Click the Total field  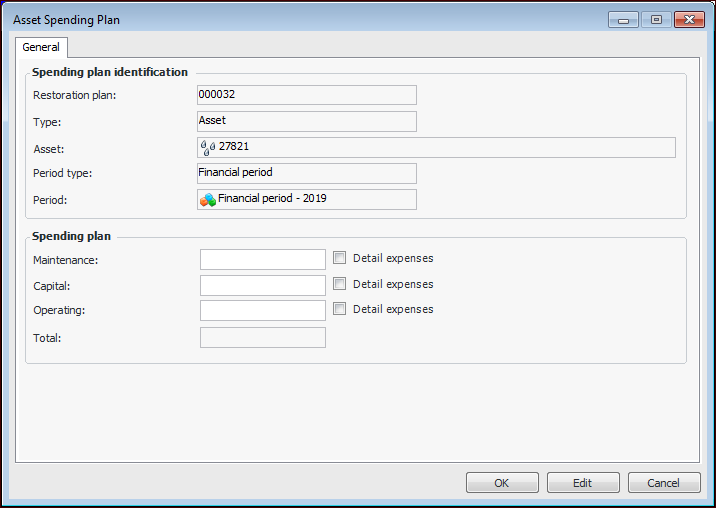pyautogui.click(x=263, y=338)
